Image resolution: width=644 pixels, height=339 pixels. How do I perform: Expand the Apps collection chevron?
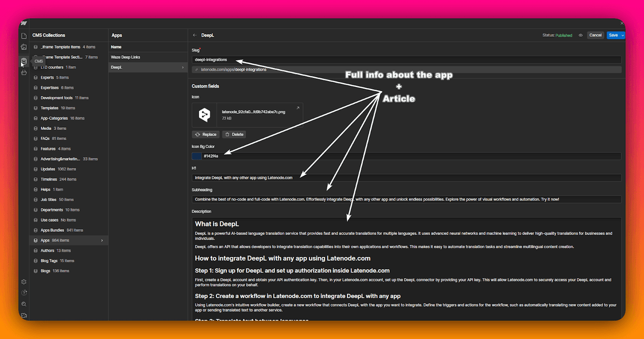tap(102, 240)
